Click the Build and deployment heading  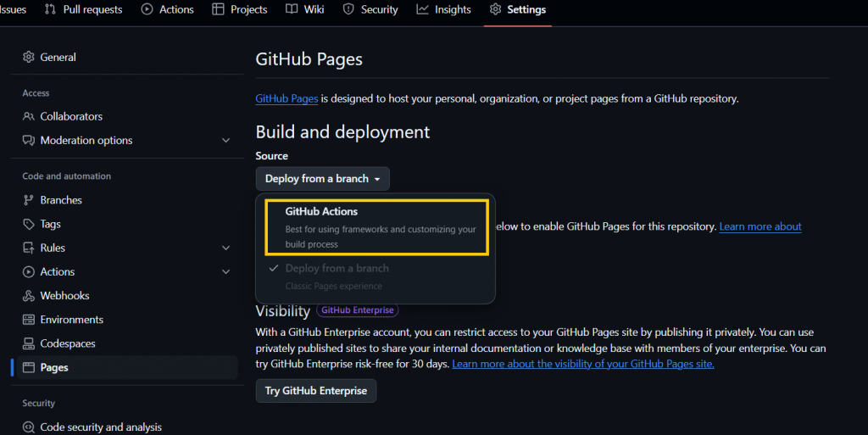342,131
